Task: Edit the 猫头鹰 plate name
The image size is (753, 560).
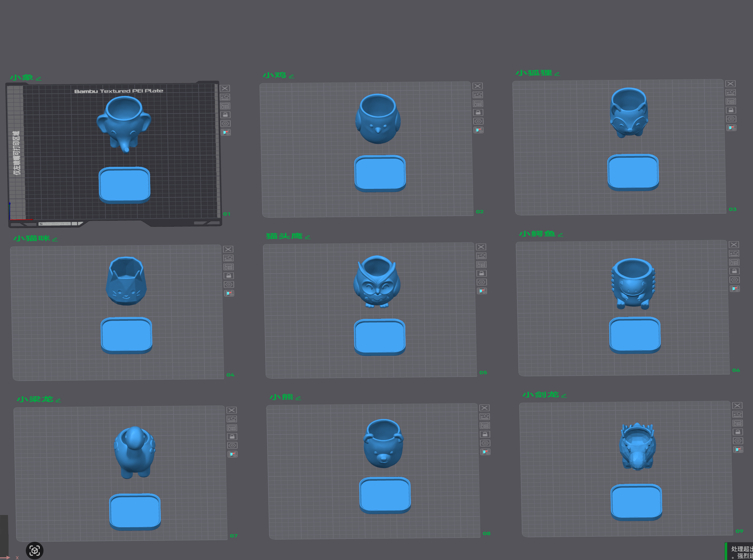Action: (x=307, y=237)
